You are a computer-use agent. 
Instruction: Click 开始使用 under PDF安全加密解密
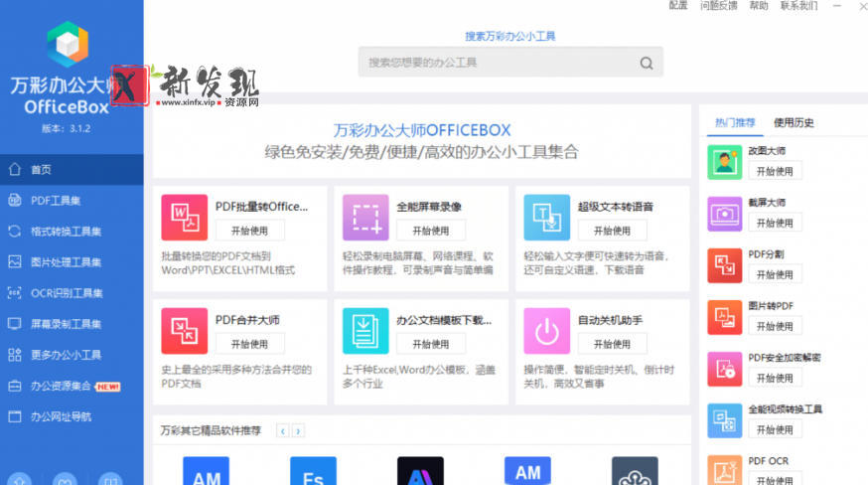tap(775, 378)
